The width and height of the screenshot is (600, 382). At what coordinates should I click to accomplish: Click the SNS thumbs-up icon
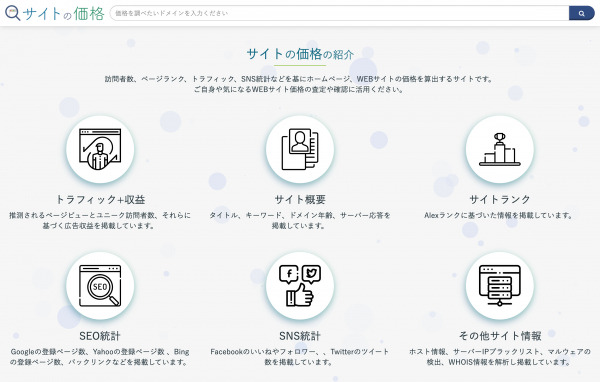coord(300,286)
